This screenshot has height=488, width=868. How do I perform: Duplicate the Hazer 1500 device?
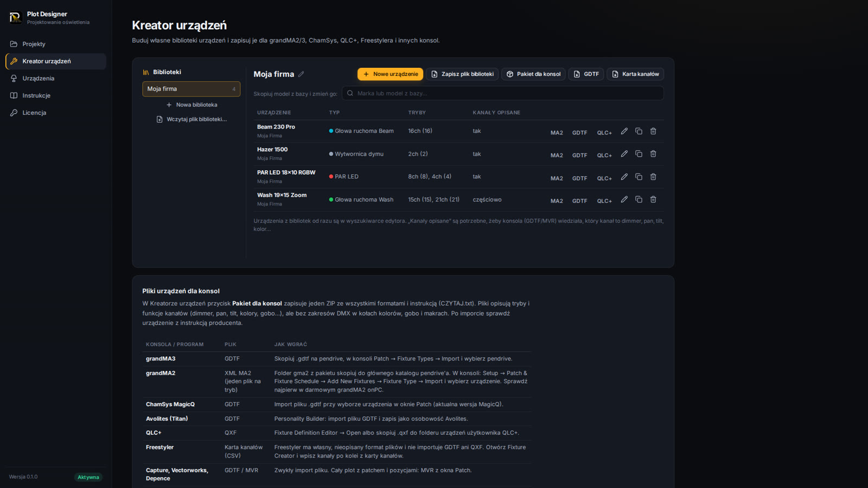(639, 154)
